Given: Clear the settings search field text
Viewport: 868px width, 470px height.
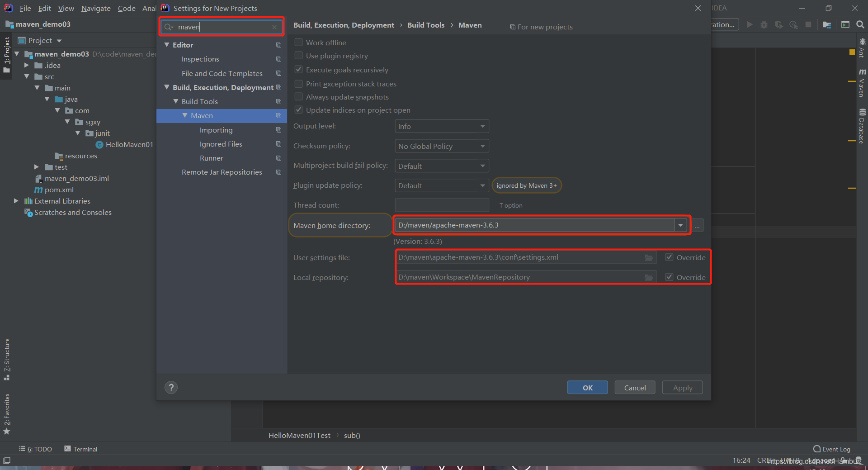Looking at the screenshot, I should tap(274, 27).
